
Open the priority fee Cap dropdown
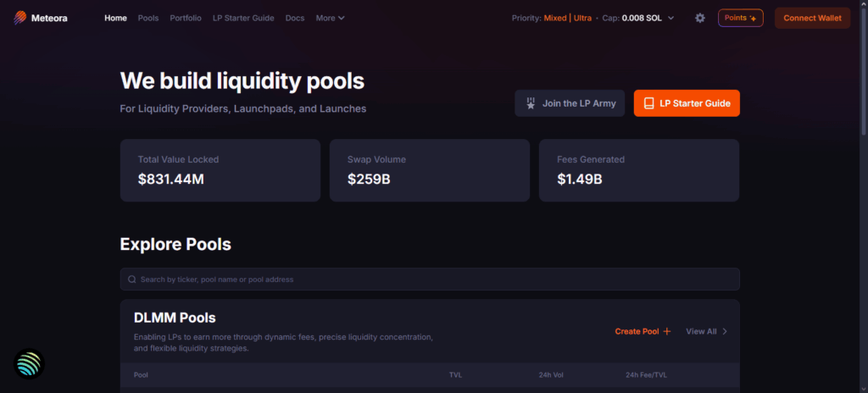tap(671, 18)
